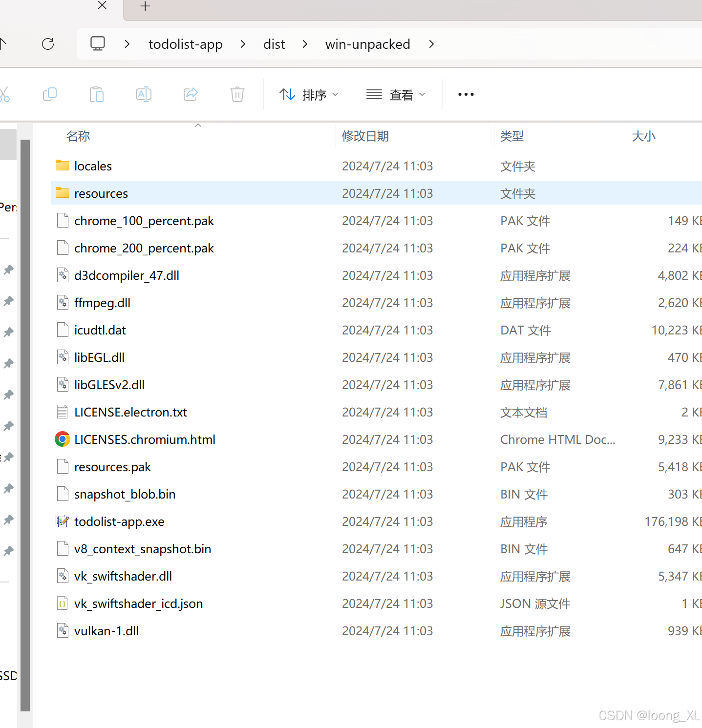Open the 排序 sort dropdown
Screen dimensions: 702x728
[309, 95]
